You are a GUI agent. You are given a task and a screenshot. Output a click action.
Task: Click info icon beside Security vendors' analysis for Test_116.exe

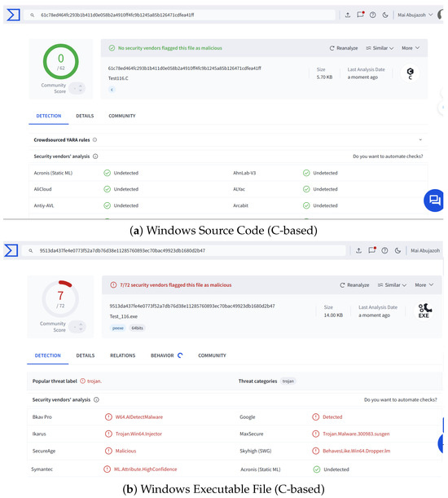pyautogui.click(x=96, y=399)
